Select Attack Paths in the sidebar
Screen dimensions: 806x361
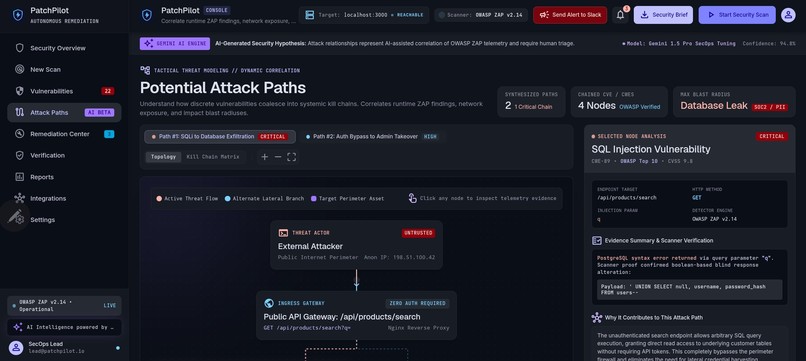click(x=64, y=112)
